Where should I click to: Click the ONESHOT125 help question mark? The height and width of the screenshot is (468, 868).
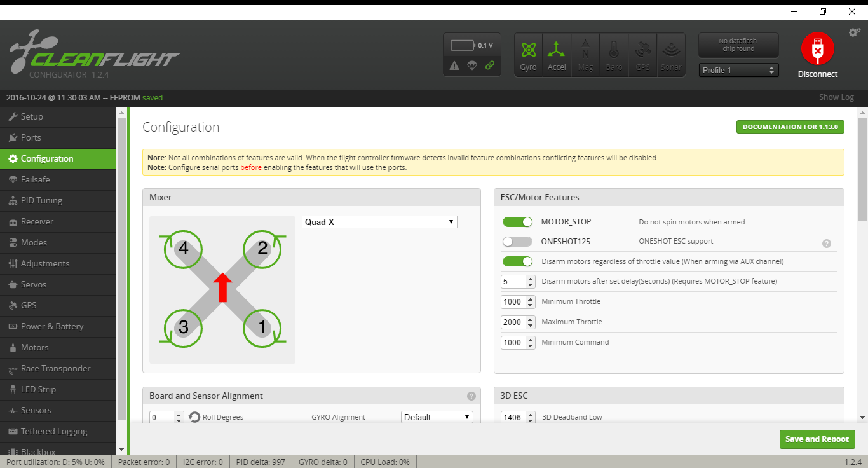[x=827, y=243]
